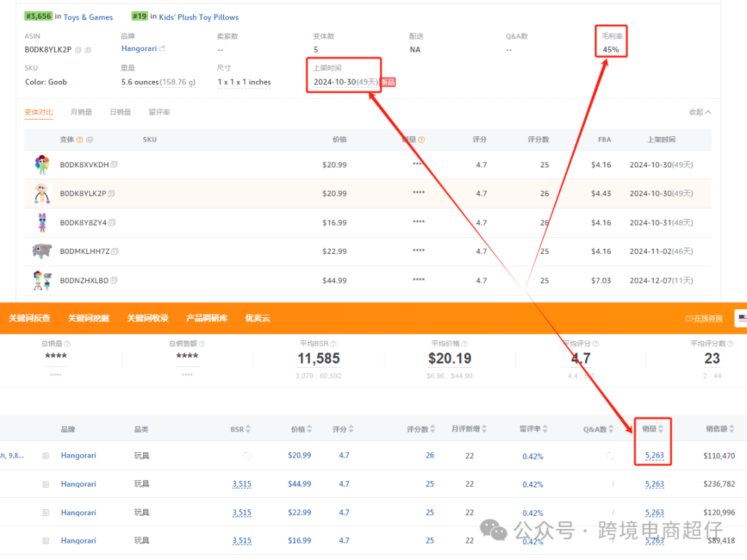Open BSR 3,515 link in $44.99 row
Screen dimensions: 747x560
click(x=241, y=484)
